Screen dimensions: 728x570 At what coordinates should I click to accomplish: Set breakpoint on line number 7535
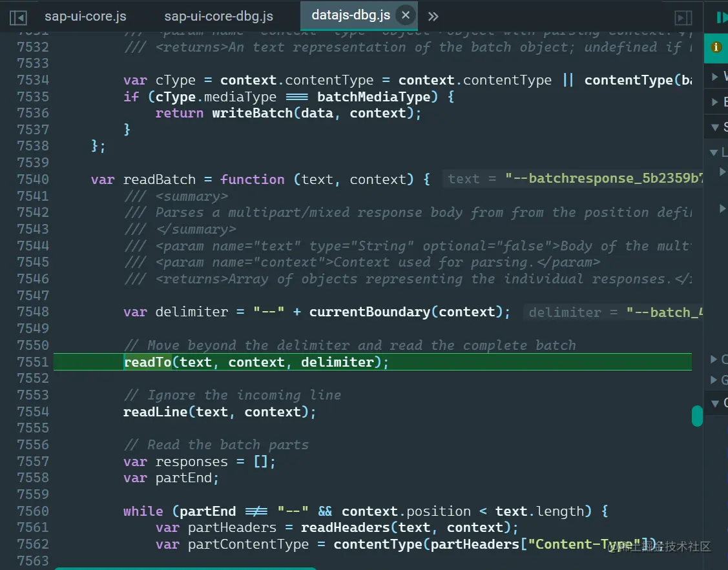point(33,96)
